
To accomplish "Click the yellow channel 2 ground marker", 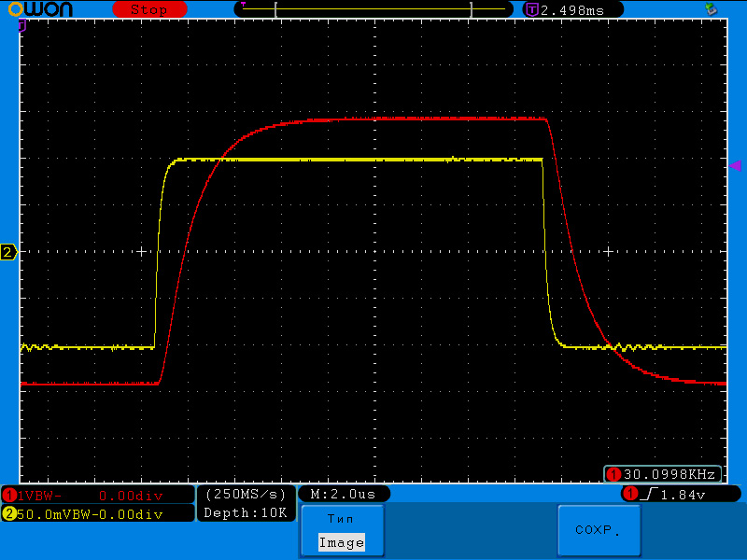I will tap(8, 252).
